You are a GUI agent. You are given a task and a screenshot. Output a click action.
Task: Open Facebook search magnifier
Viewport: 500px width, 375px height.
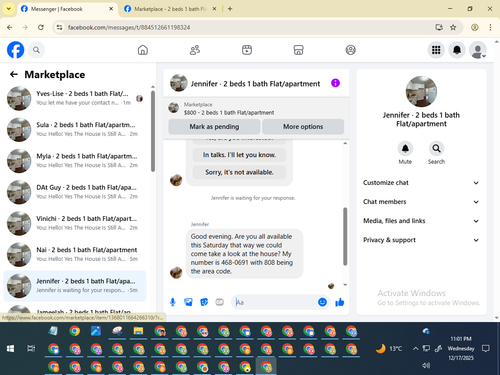36,50
